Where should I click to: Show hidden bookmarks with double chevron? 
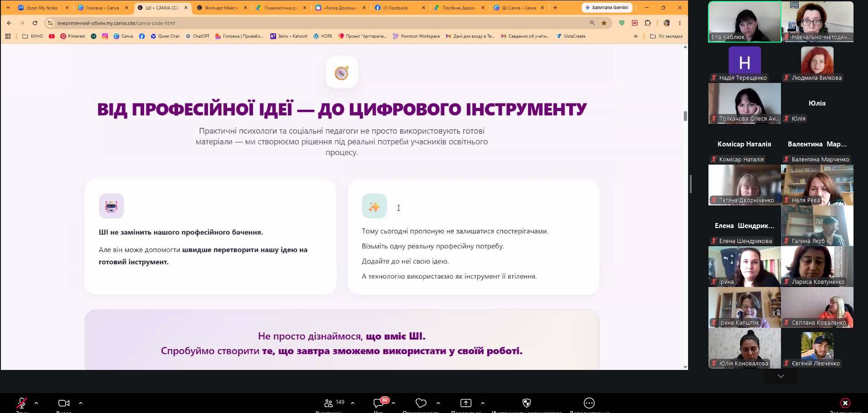[635, 36]
